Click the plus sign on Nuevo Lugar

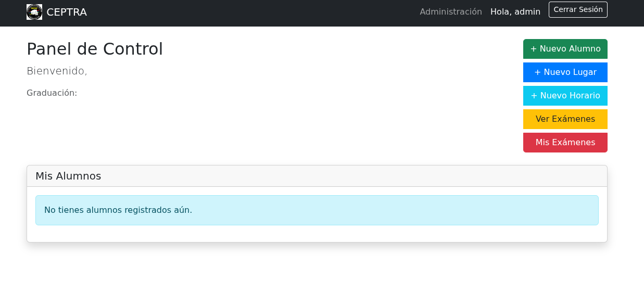click(537, 72)
